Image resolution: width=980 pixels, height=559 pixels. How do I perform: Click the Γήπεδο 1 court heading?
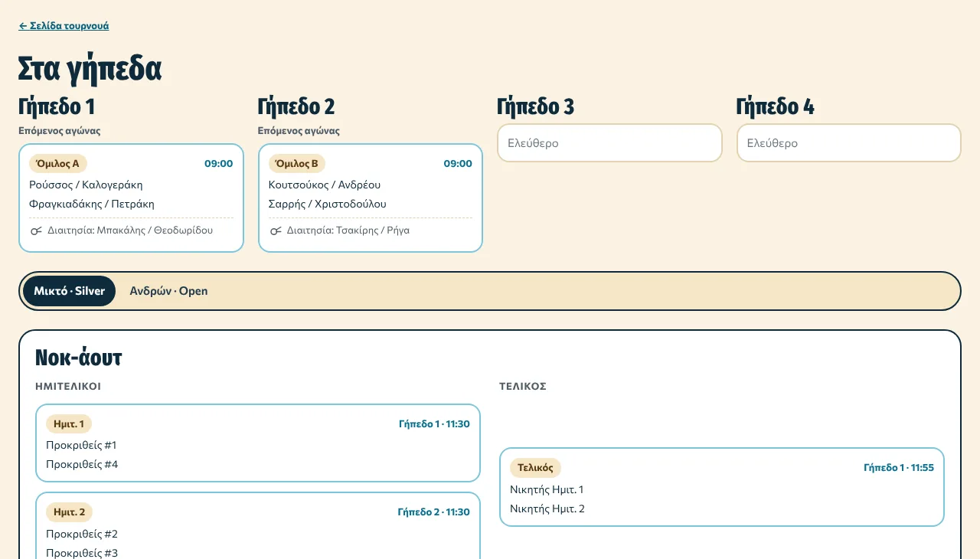[x=57, y=106]
